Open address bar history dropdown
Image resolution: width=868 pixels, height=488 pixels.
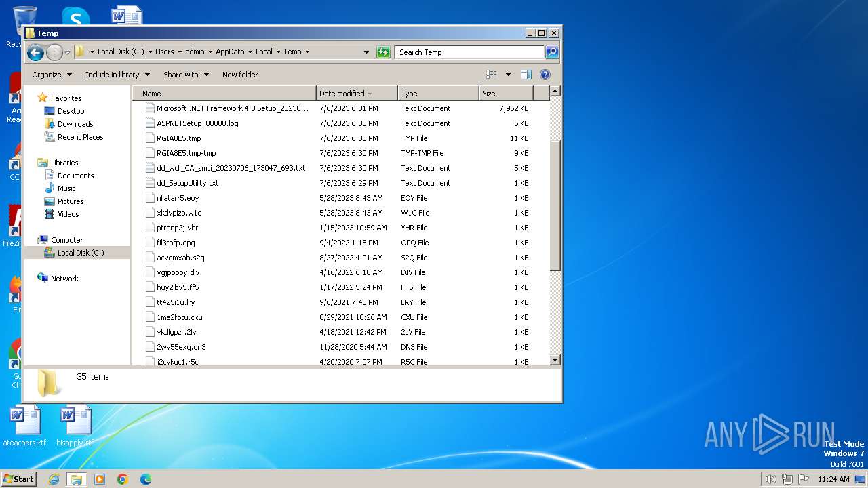click(x=366, y=52)
